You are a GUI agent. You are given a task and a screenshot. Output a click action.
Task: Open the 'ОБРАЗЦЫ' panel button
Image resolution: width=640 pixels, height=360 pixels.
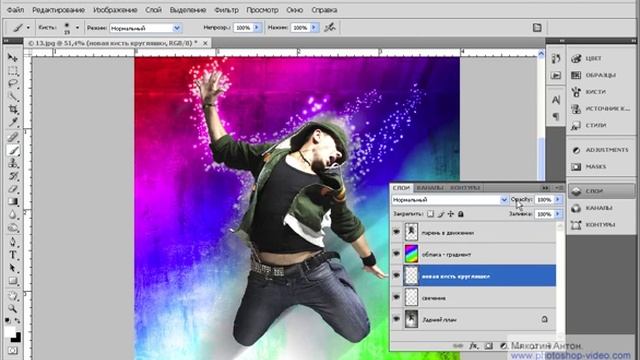pyautogui.click(x=602, y=75)
